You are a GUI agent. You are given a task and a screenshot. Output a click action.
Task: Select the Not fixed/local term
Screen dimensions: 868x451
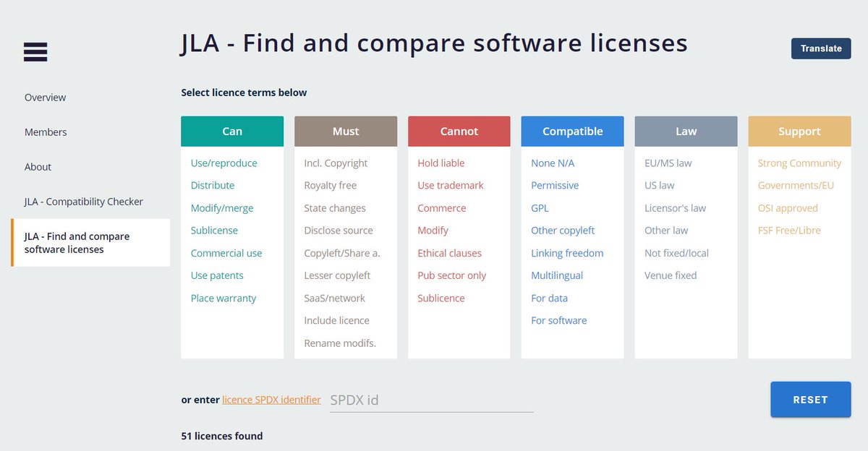click(676, 253)
